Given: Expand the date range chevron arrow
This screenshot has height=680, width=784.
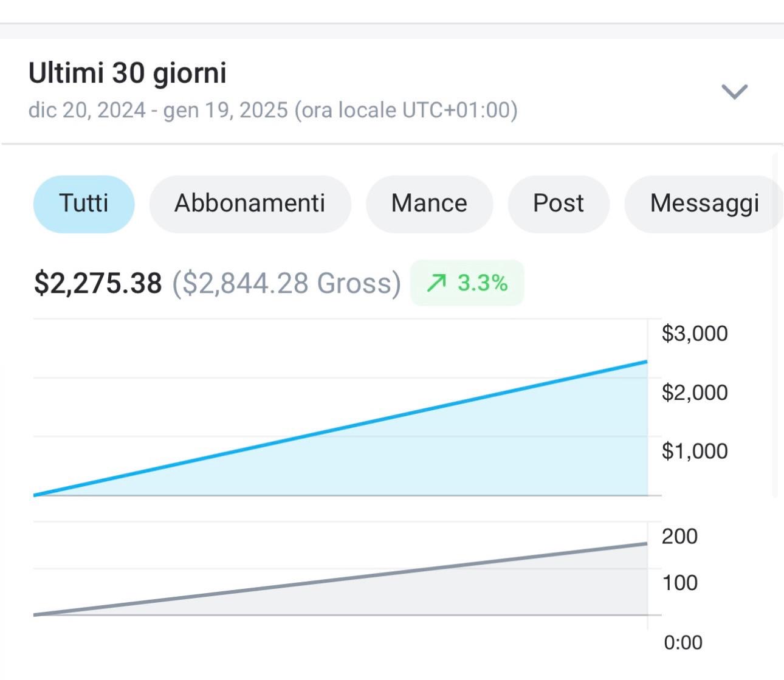Looking at the screenshot, I should [734, 92].
